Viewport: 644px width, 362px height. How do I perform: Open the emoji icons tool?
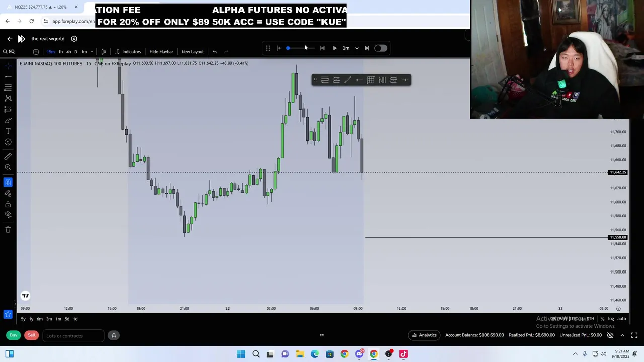(8, 142)
